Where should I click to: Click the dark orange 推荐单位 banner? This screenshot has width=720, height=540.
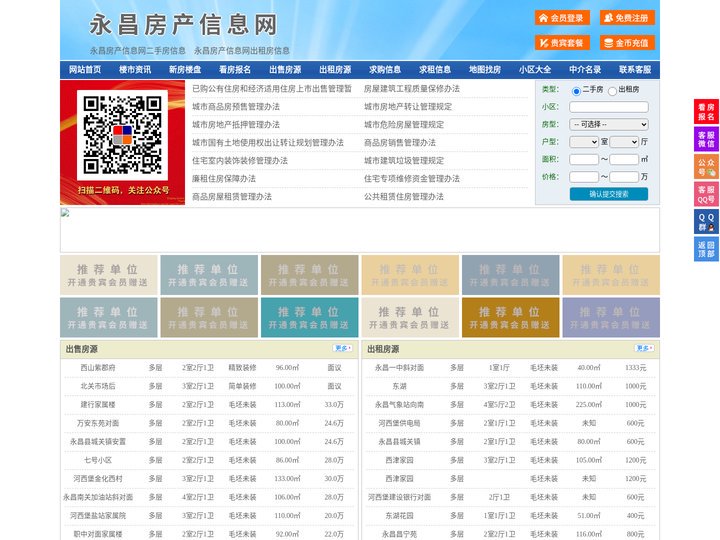pyautogui.click(x=511, y=318)
